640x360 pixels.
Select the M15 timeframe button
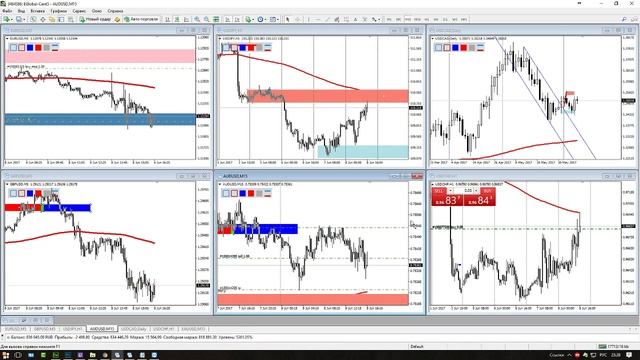[408, 19]
